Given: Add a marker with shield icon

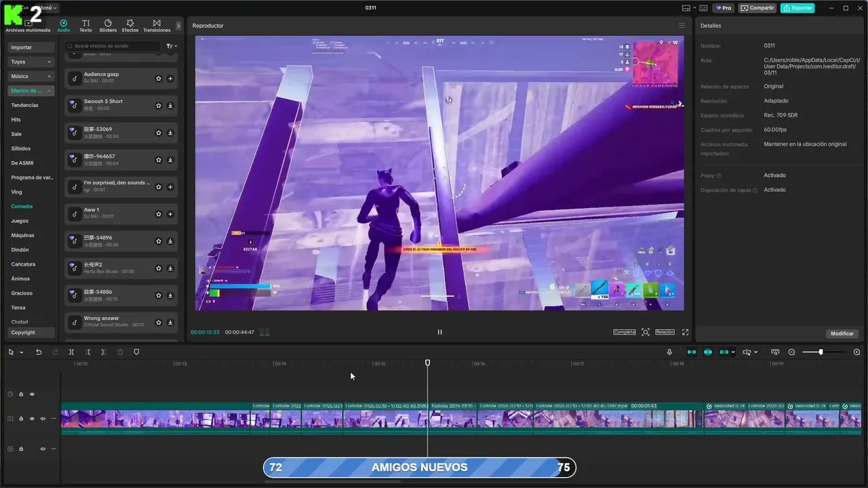Looking at the screenshot, I should tap(136, 352).
